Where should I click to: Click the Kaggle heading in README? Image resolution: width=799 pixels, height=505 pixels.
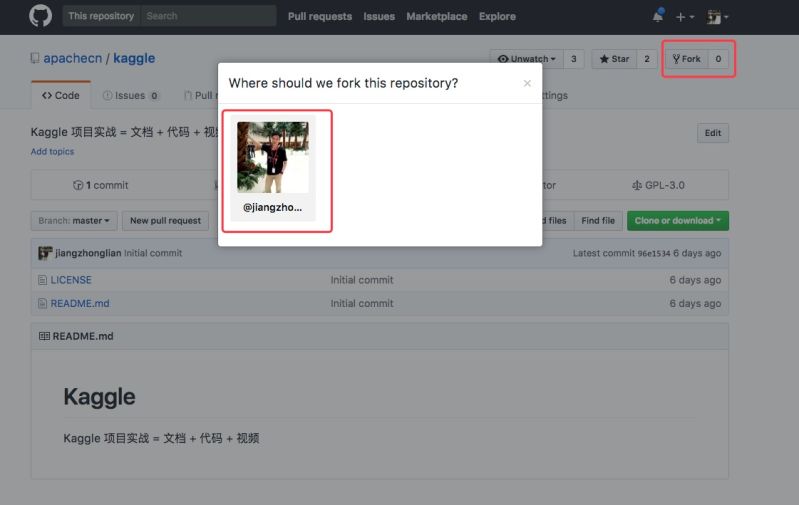(99, 396)
